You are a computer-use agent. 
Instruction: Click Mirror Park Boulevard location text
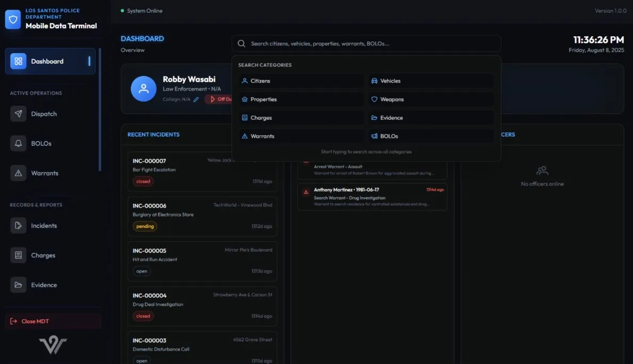click(248, 250)
